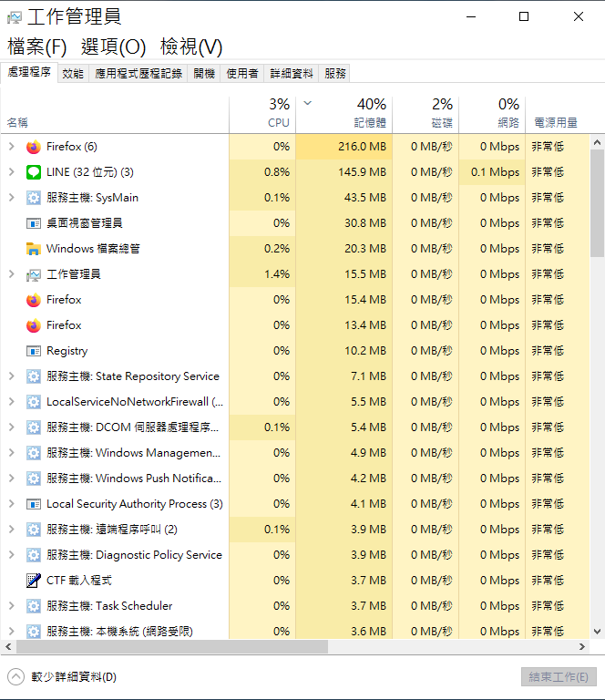Image resolution: width=605 pixels, height=700 pixels.
Task: Expand the Firefox (6) process group
Action: point(12,147)
